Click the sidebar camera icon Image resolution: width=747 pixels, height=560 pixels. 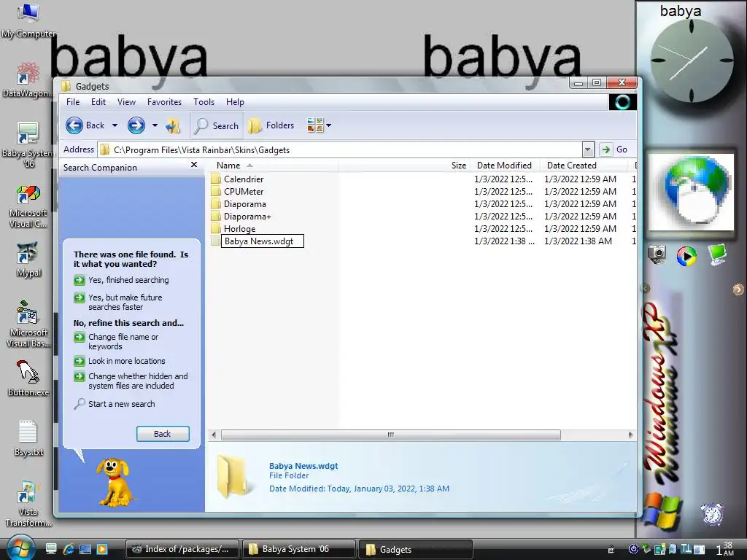tap(657, 254)
